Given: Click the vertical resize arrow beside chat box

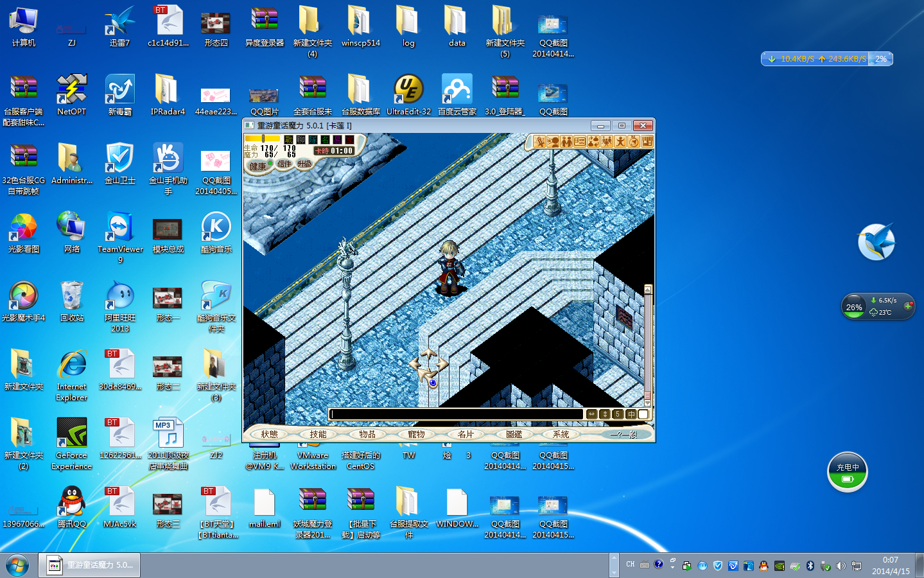Looking at the screenshot, I should click(605, 414).
